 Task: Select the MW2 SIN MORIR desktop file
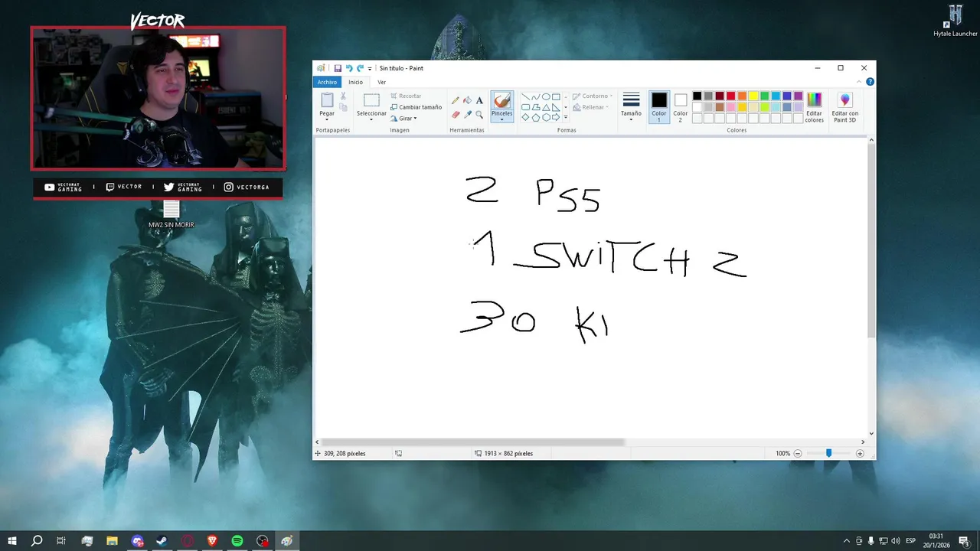click(171, 214)
